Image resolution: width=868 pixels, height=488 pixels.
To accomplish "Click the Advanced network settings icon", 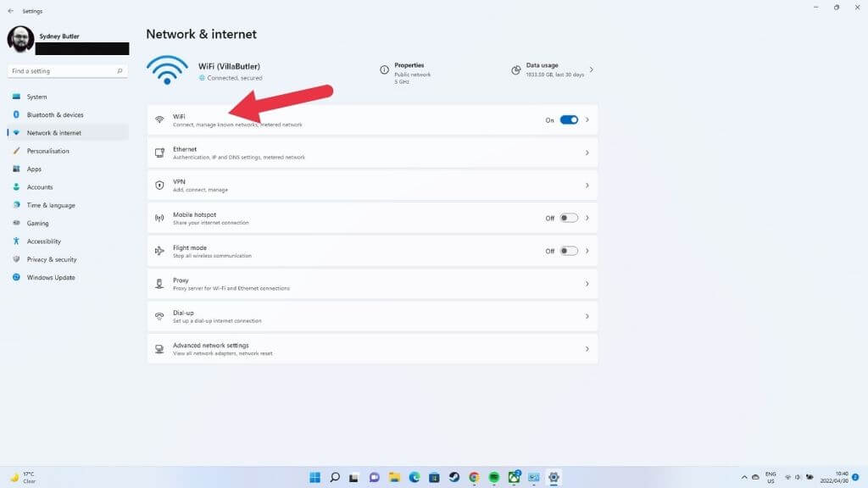I will pyautogui.click(x=159, y=349).
